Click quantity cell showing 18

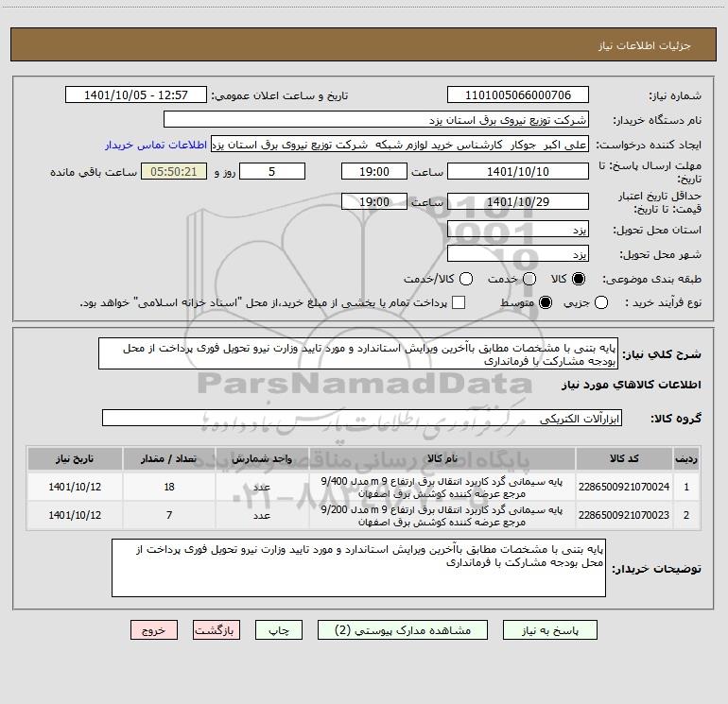[x=169, y=487]
